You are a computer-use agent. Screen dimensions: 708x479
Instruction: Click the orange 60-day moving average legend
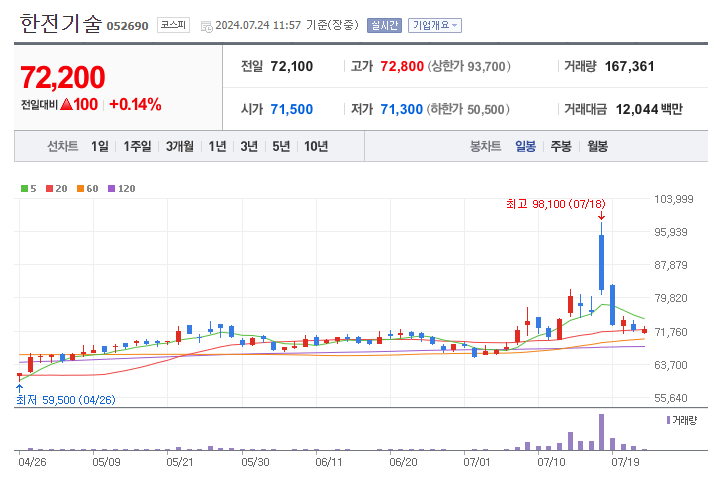(87, 188)
